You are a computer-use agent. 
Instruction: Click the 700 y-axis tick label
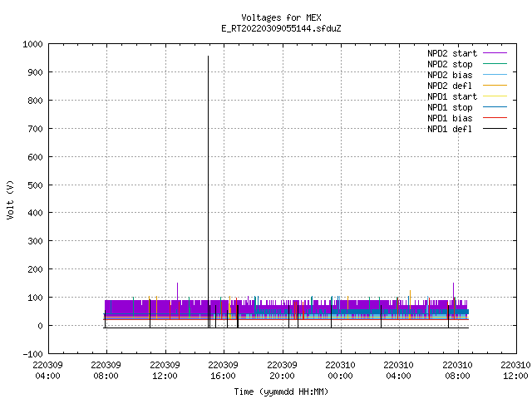[35, 129]
